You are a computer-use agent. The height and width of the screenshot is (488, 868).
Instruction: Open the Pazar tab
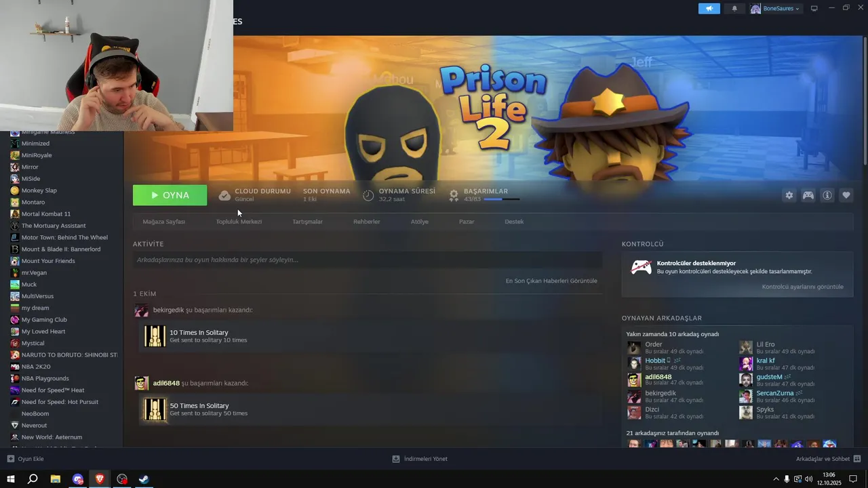467,222
